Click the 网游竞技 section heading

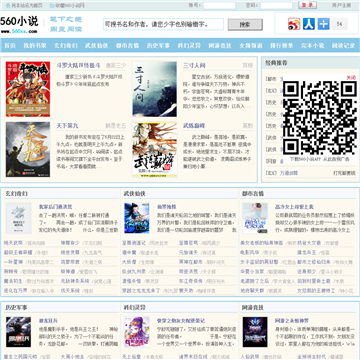pyautogui.click(x=253, y=307)
